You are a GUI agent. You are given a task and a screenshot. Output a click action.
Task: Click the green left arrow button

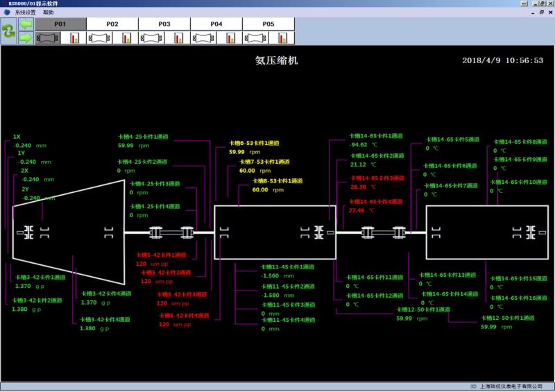point(26,24)
